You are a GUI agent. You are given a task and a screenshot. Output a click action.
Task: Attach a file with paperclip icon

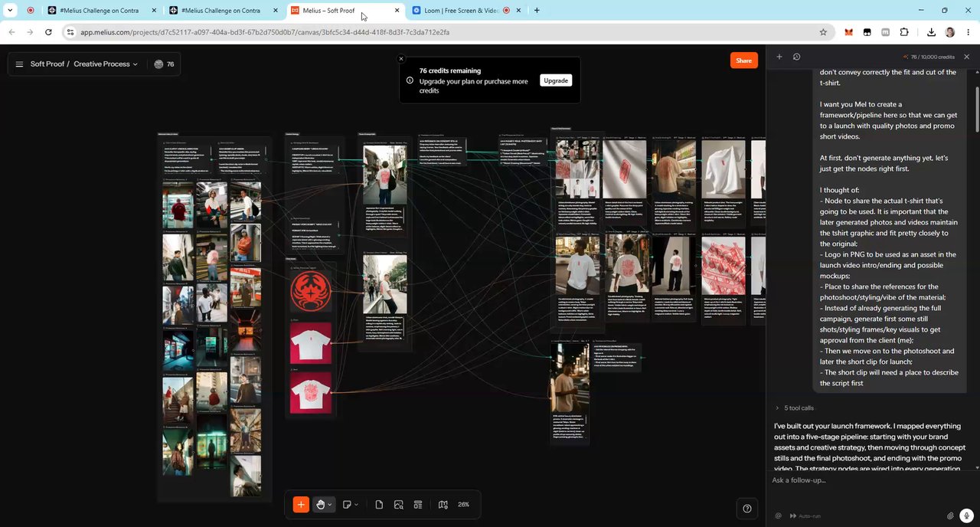point(950,516)
